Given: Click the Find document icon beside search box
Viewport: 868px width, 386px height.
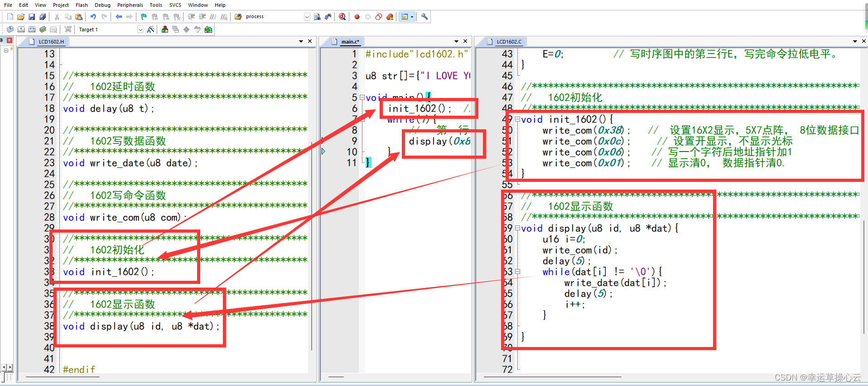Looking at the screenshot, I should coord(317,17).
